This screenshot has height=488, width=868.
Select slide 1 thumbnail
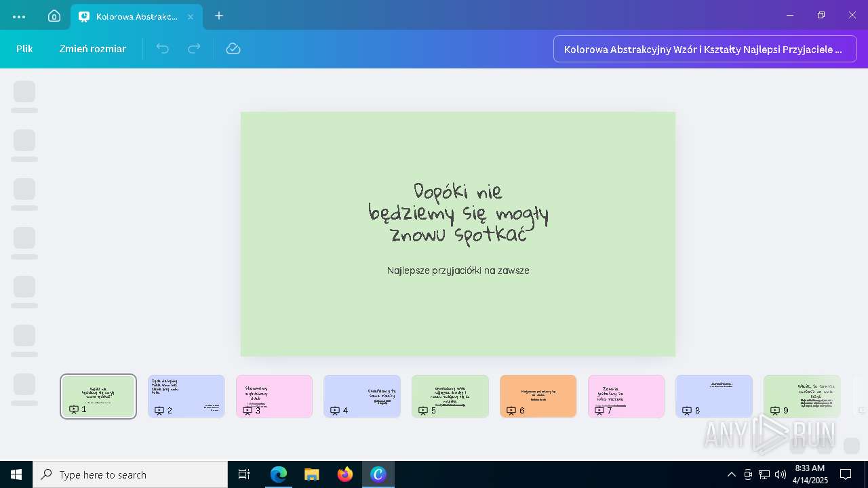coord(98,396)
